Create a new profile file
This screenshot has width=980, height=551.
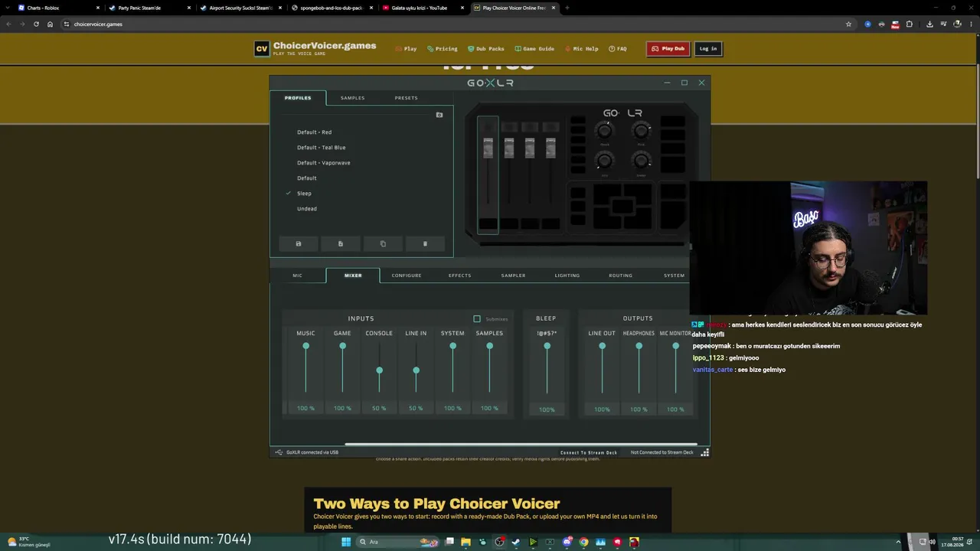coord(341,243)
